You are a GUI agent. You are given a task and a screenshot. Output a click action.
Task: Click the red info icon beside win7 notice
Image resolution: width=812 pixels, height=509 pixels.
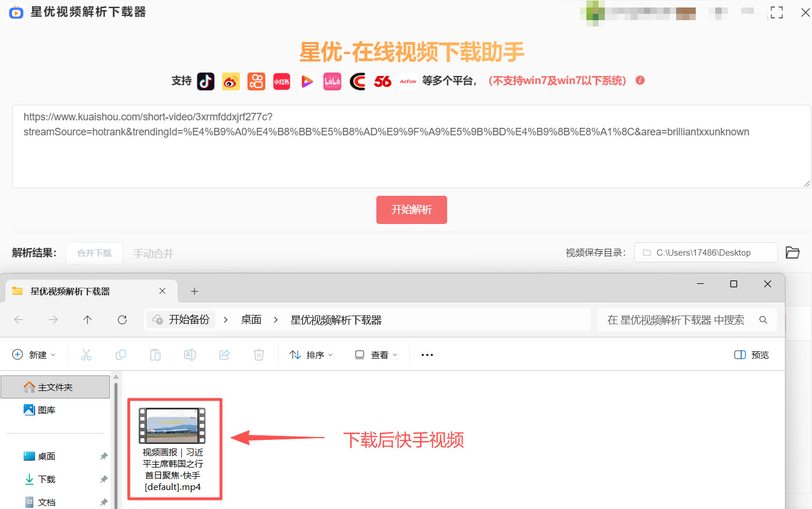(x=640, y=81)
